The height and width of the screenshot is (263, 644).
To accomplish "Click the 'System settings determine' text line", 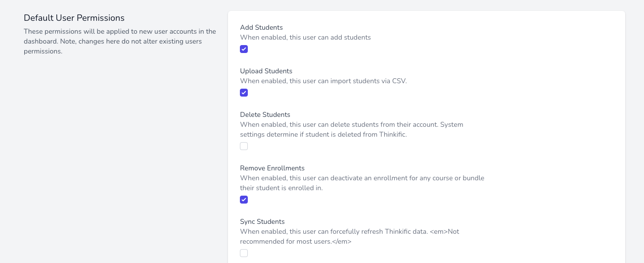I will (x=323, y=134).
